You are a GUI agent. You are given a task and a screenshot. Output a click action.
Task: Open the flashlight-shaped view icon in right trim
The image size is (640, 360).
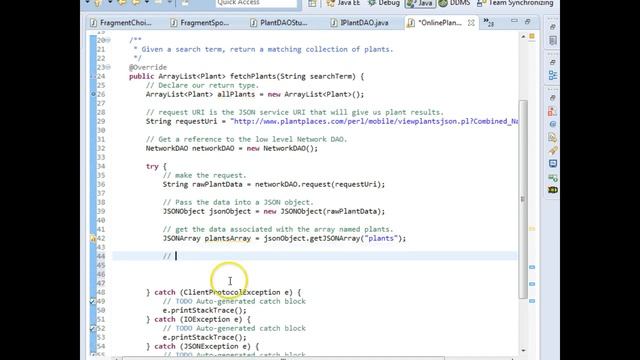[553, 151]
